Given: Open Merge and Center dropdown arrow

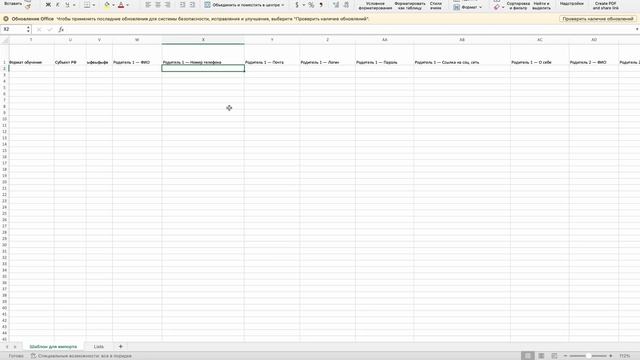Looking at the screenshot, I should 282,5.
